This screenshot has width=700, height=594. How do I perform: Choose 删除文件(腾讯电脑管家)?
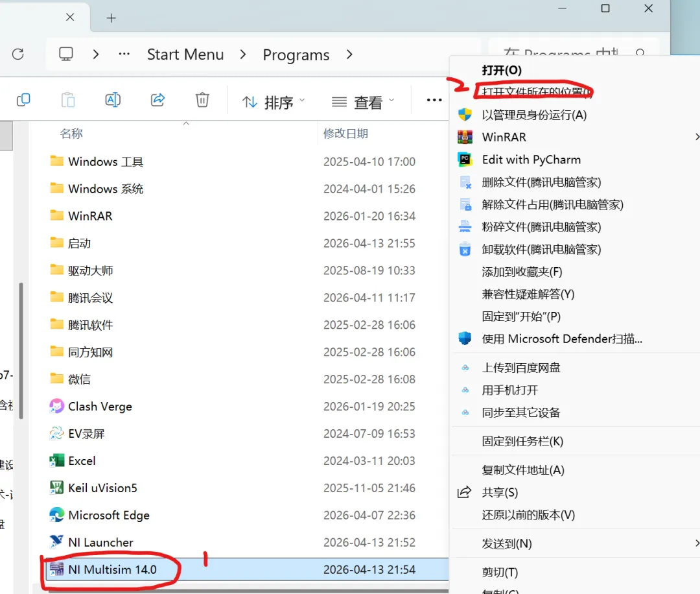541,182
